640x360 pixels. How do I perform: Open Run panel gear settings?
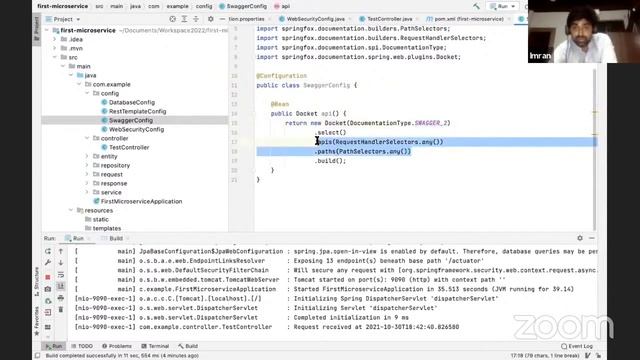(x=580, y=238)
